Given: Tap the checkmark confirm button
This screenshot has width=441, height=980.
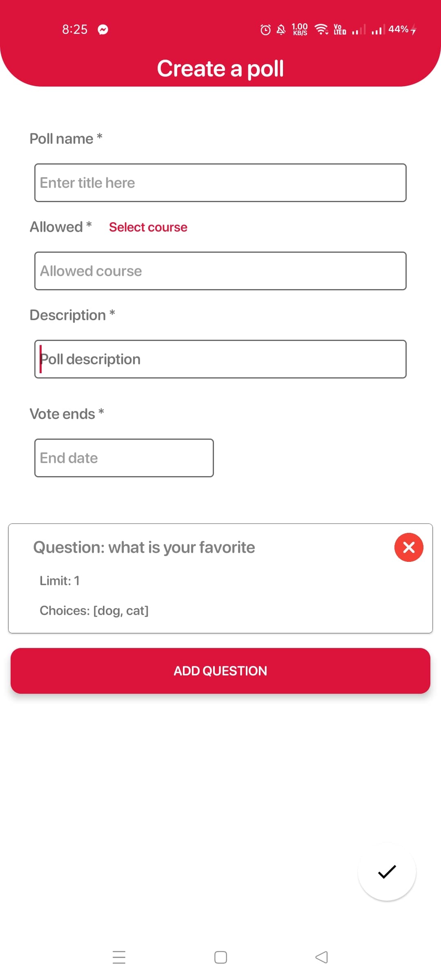Looking at the screenshot, I should 387,871.
